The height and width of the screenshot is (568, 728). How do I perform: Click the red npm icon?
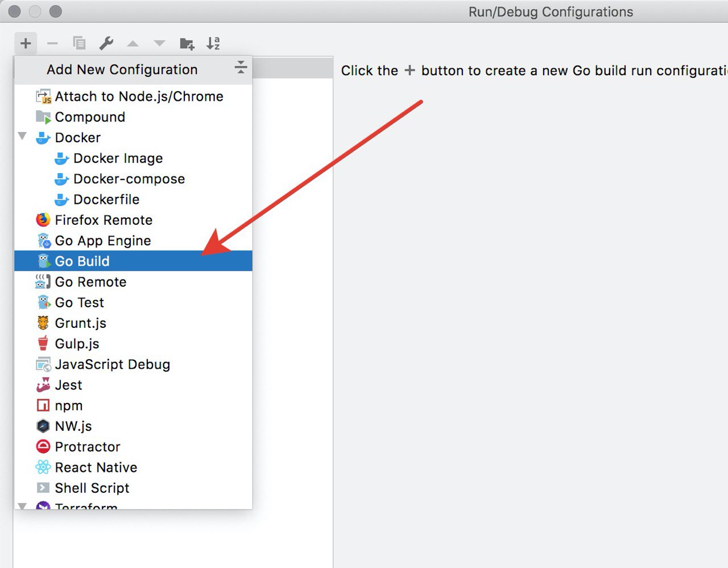[x=43, y=405]
